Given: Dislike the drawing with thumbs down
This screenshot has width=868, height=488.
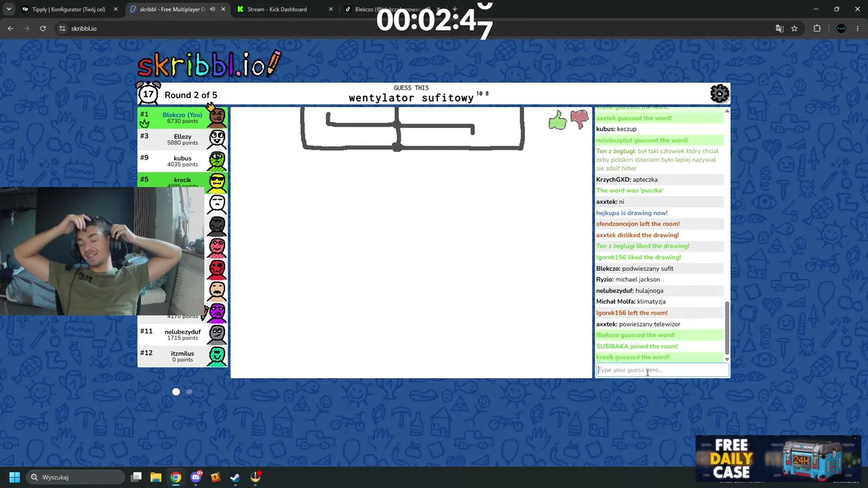Looking at the screenshot, I should tap(580, 119).
